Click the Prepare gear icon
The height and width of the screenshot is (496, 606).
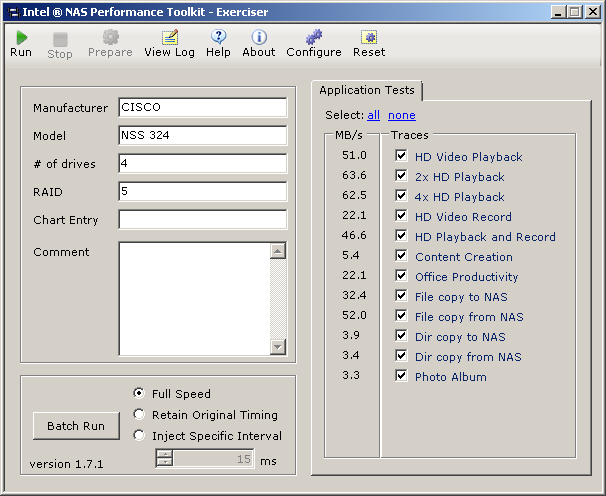(111, 37)
